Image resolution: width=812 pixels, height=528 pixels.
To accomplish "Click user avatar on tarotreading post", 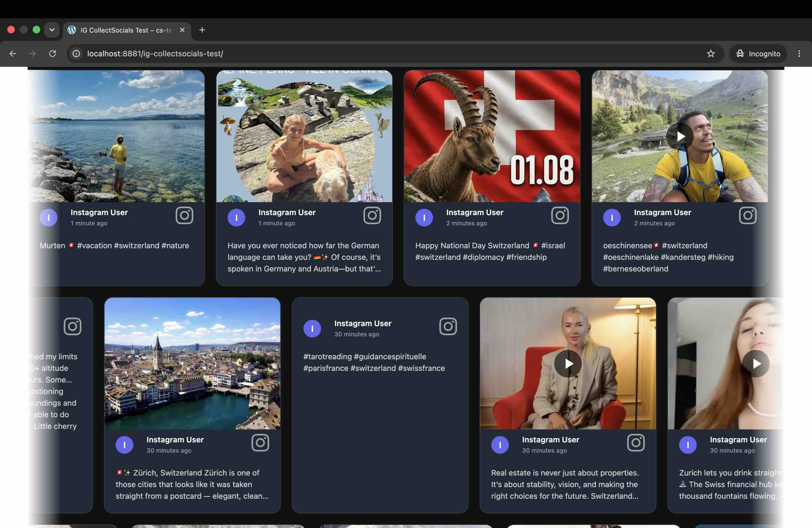I will tap(312, 328).
